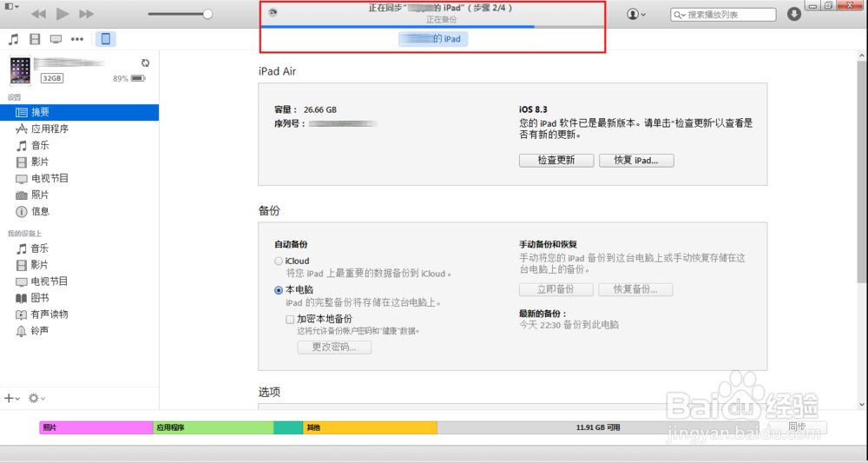Screen dimensions: 868x463
Task: Select the iCloud backup radio button
Action: point(279,261)
